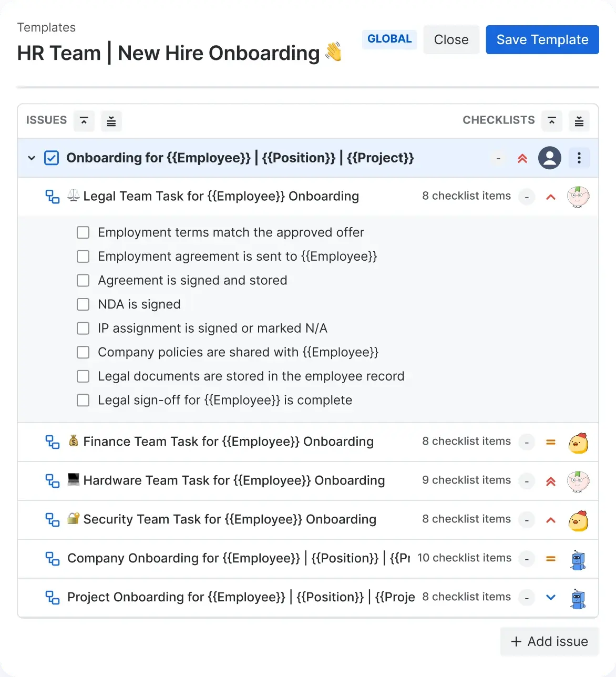Image resolution: width=616 pixels, height=677 pixels.
Task: Check 'Employment terms match the approved offer'
Action: (83, 232)
